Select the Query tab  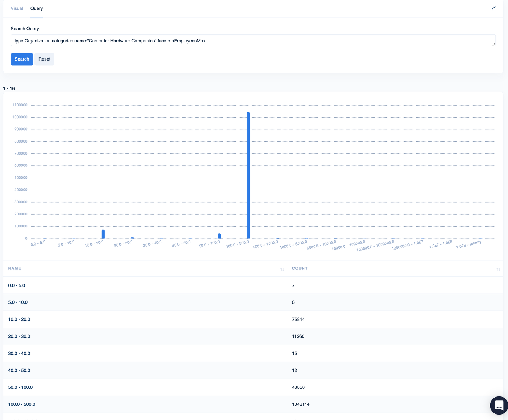tap(37, 8)
